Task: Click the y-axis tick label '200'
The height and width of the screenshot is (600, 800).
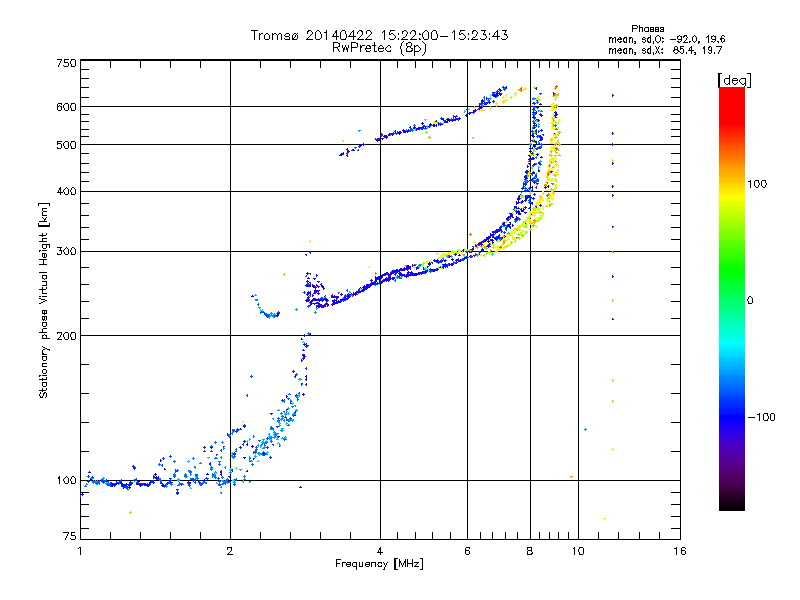Action: (66, 336)
